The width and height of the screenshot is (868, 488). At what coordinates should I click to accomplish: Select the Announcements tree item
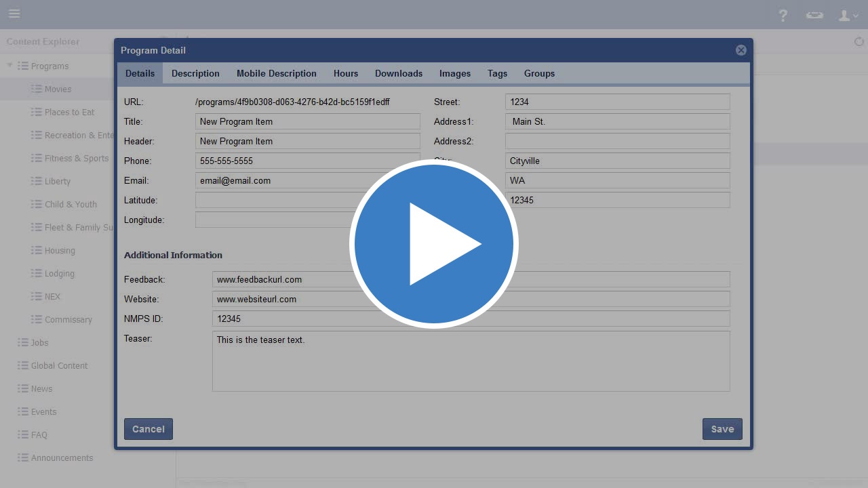pos(62,458)
